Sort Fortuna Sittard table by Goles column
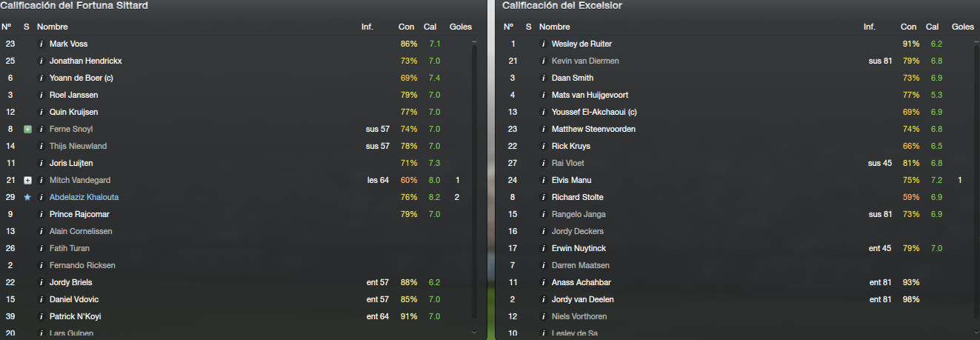This screenshot has width=980, height=340. (460, 27)
